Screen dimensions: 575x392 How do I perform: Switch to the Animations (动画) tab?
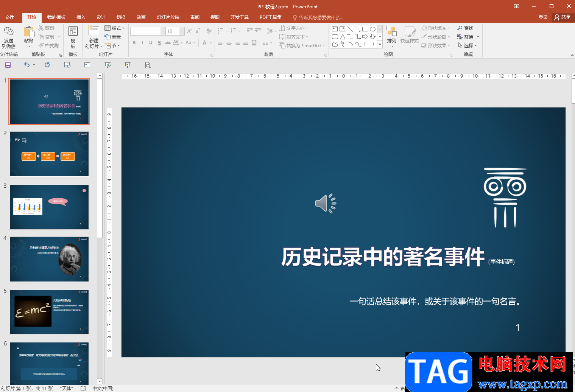141,17
